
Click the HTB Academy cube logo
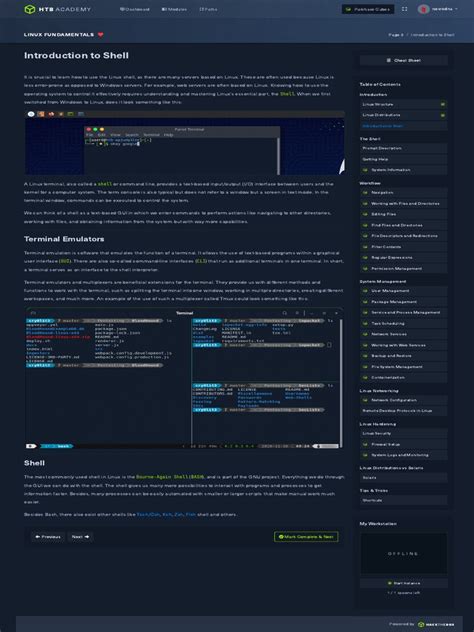(x=30, y=9)
